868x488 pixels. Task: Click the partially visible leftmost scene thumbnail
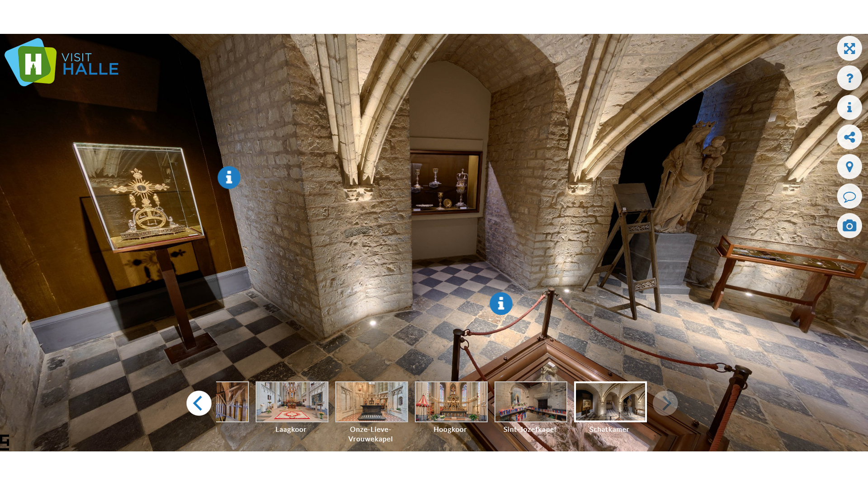(x=232, y=402)
